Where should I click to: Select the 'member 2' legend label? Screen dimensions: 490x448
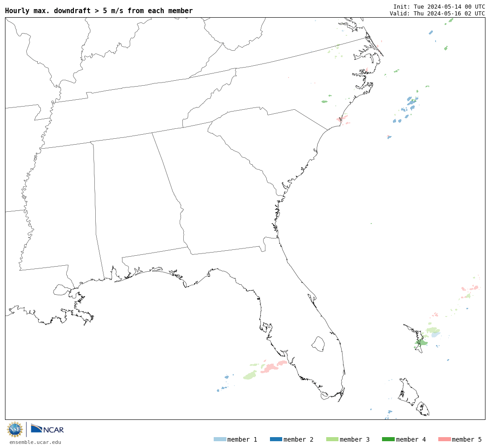tap(299, 439)
